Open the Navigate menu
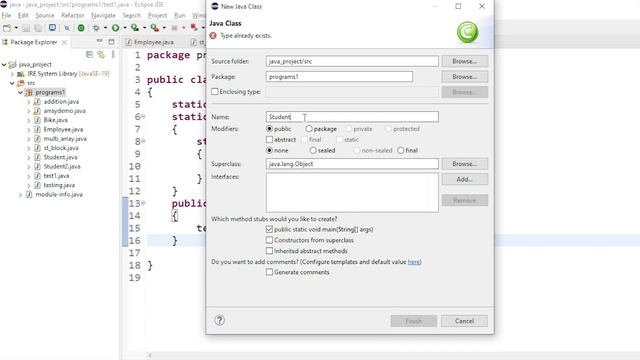Image resolution: width=640 pixels, height=360 pixels. 103,15
